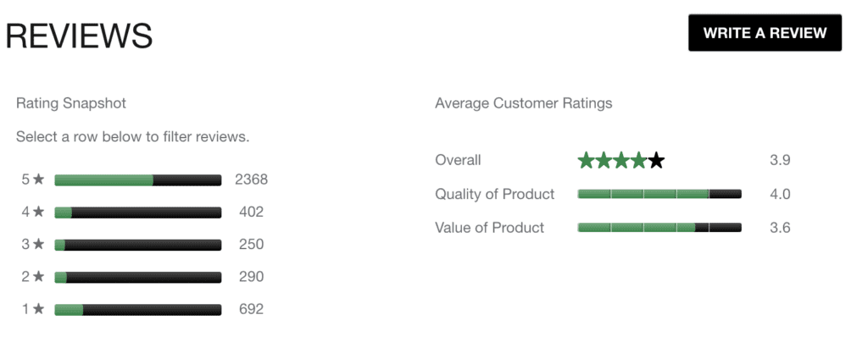Click the 1-star rating bar
Viewport: 868px width, 348px height.
(x=138, y=309)
